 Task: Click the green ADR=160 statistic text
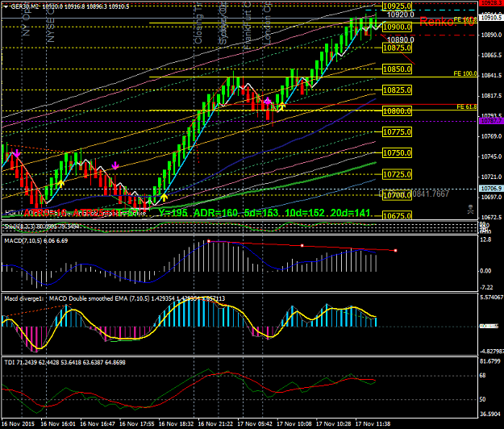tap(216, 213)
